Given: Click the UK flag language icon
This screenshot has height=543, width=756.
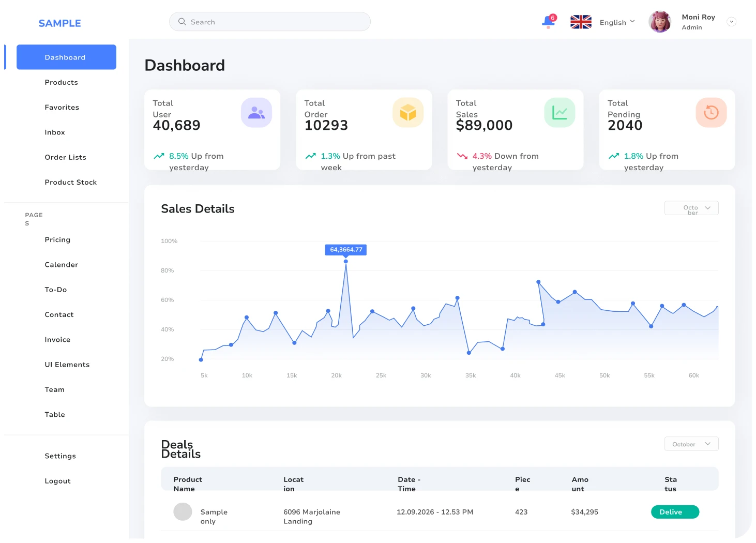Looking at the screenshot, I should pyautogui.click(x=581, y=22).
